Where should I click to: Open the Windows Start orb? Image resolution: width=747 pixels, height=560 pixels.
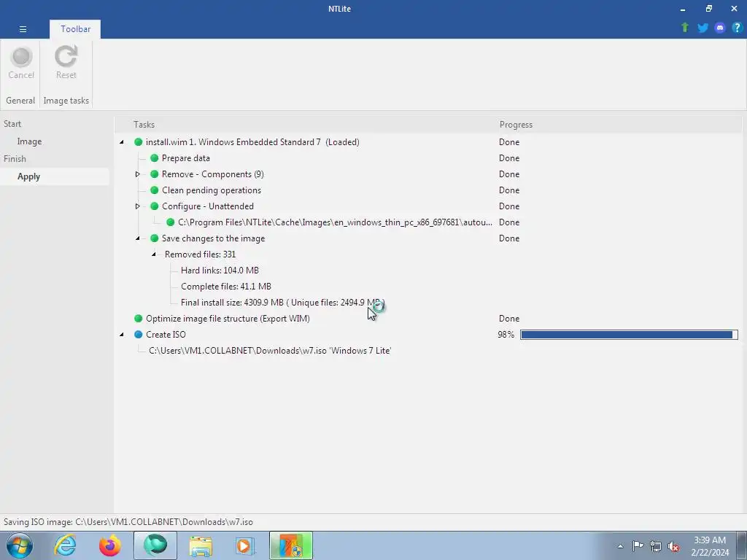20,545
